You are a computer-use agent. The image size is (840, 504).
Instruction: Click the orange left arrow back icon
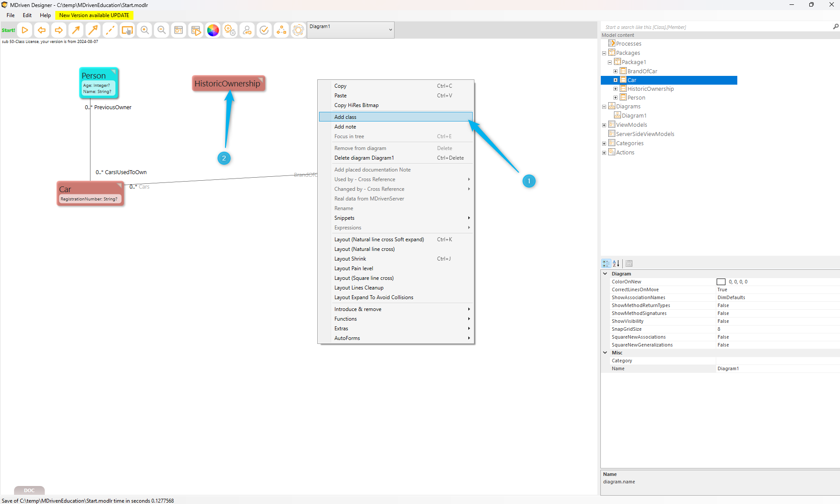click(42, 30)
